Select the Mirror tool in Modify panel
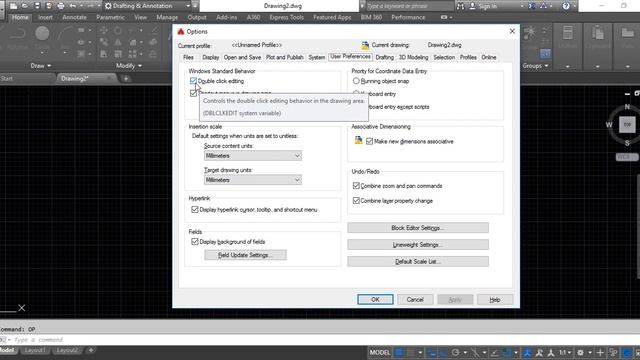The height and width of the screenshot is (360, 640). click(118, 42)
